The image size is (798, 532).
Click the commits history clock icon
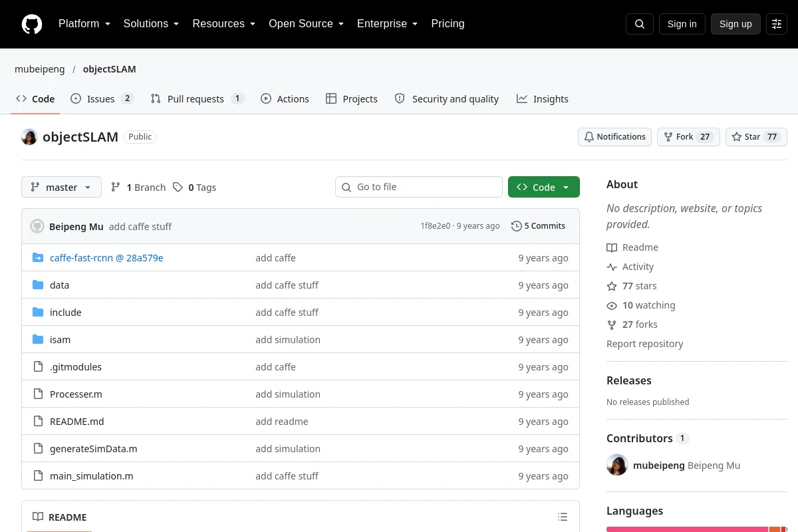tap(517, 226)
